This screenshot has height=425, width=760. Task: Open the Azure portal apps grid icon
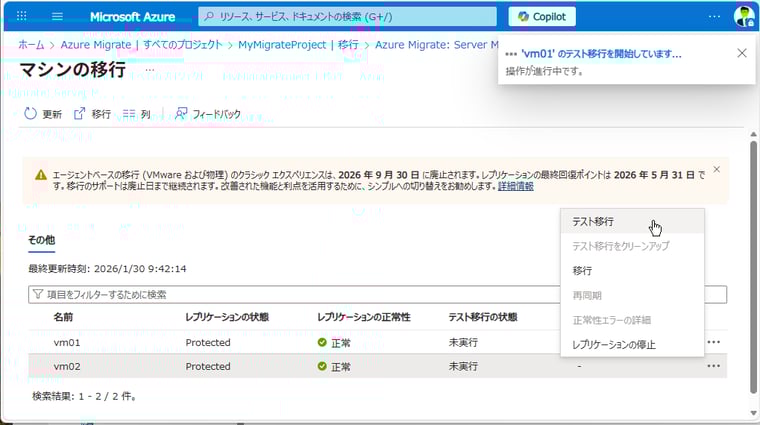[x=21, y=16]
